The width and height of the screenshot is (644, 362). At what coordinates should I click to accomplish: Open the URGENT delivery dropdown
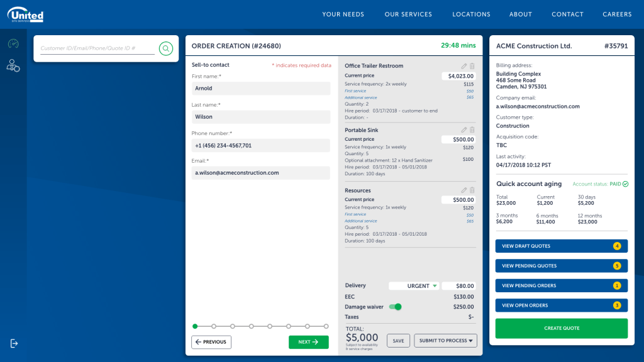(413, 286)
